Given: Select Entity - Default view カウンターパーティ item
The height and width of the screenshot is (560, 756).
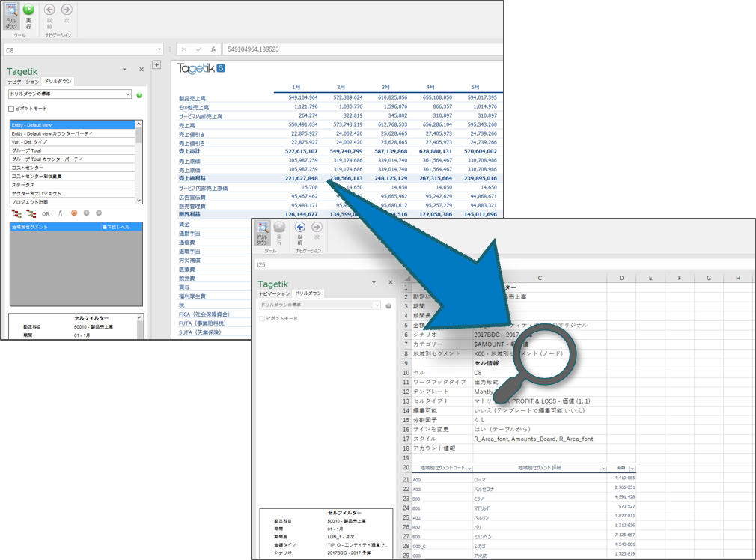Looking at the screenshot, I should (73, 133).
